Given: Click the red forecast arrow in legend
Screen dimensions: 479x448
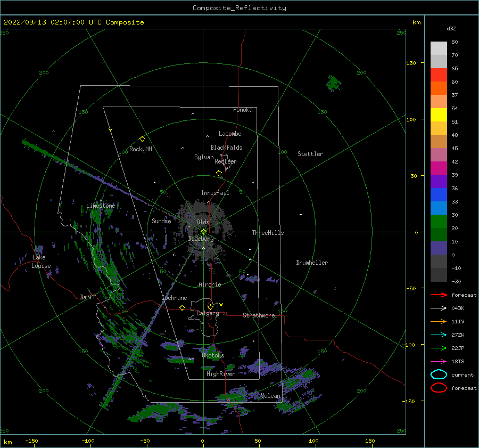Looking at the screenshot, I should coord(439,295).
